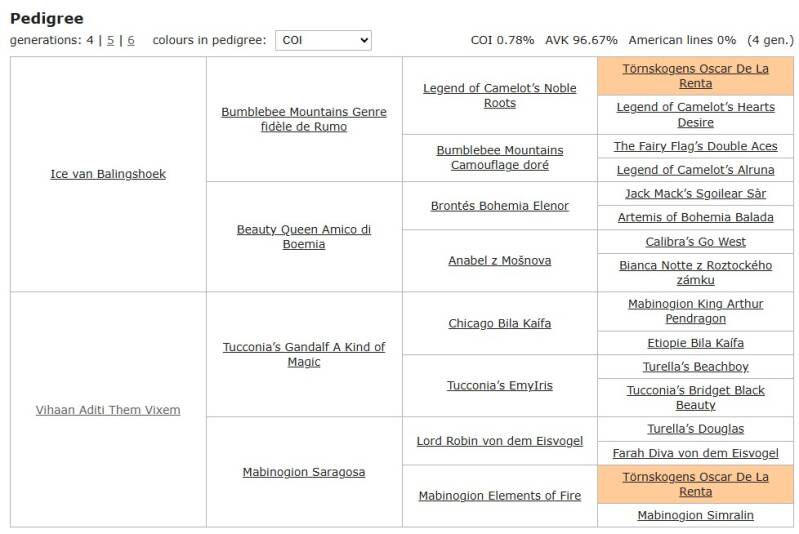
Task: Open Anabel z Mošnova entry
Action: pos(500,261)
